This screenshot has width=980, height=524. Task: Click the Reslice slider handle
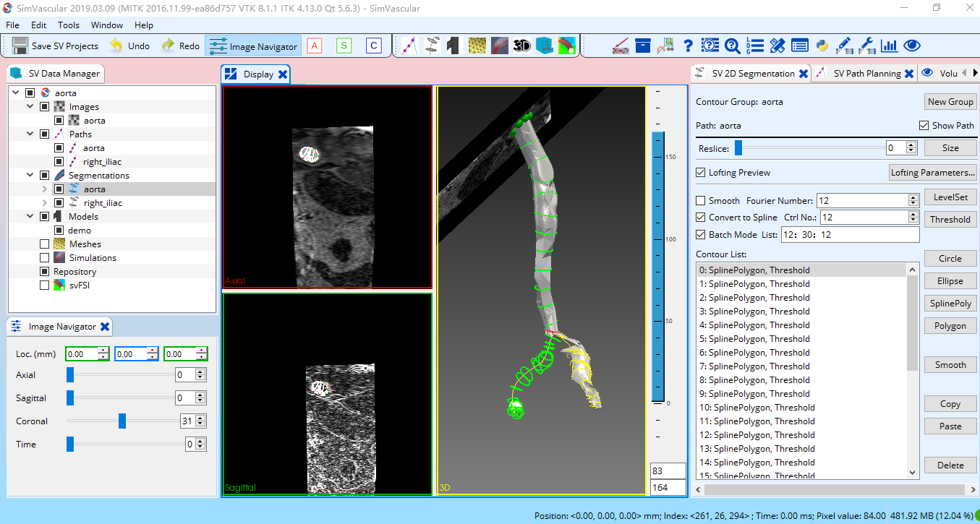coord(738,147)
